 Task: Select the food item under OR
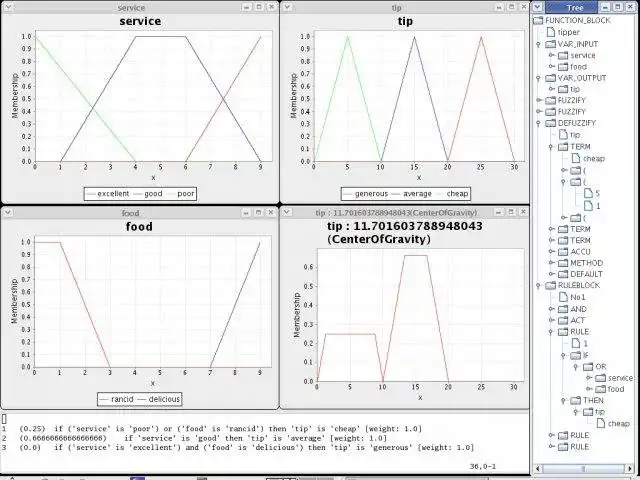click(x=609, y=389)
